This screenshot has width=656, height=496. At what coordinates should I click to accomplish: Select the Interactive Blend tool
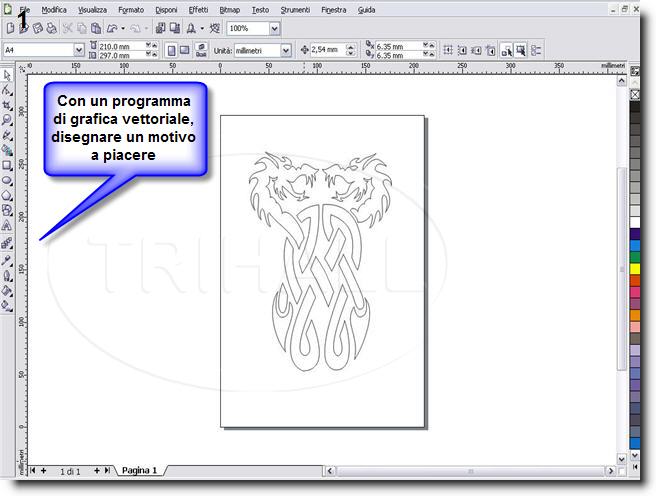pyautogui.click(x=7, y=243)
